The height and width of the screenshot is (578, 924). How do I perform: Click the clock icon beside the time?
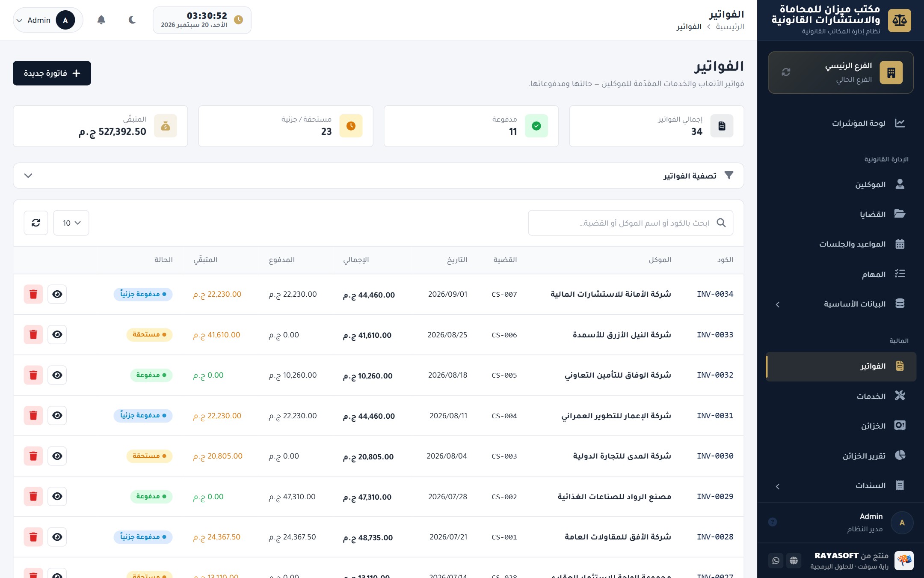click(x=239, y=20)
